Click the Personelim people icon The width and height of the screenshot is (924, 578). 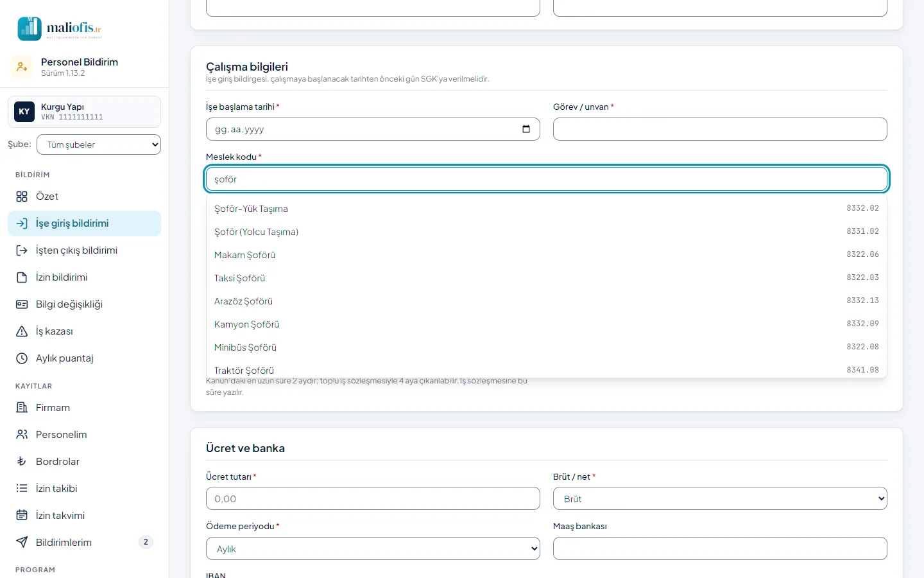pyautogui.click(x=22, y=435)
